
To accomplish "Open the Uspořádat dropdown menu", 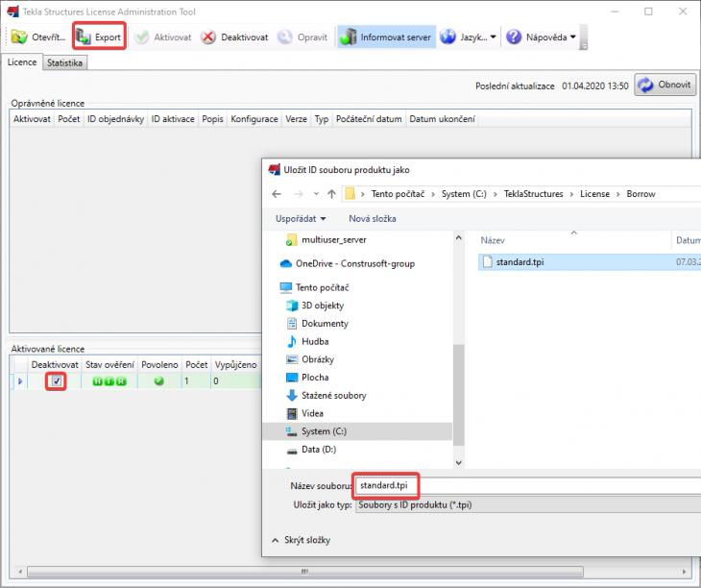I will point(301,219).
